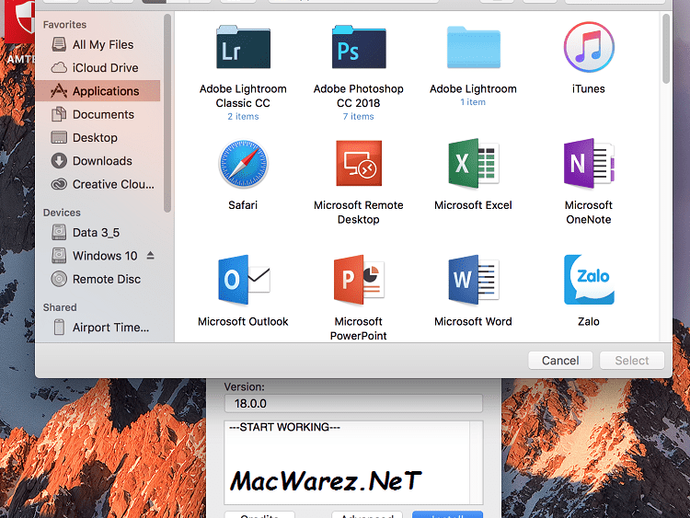Open Documents in the sidebar
The image size is (690, 518).
click(x=97, y=114)
